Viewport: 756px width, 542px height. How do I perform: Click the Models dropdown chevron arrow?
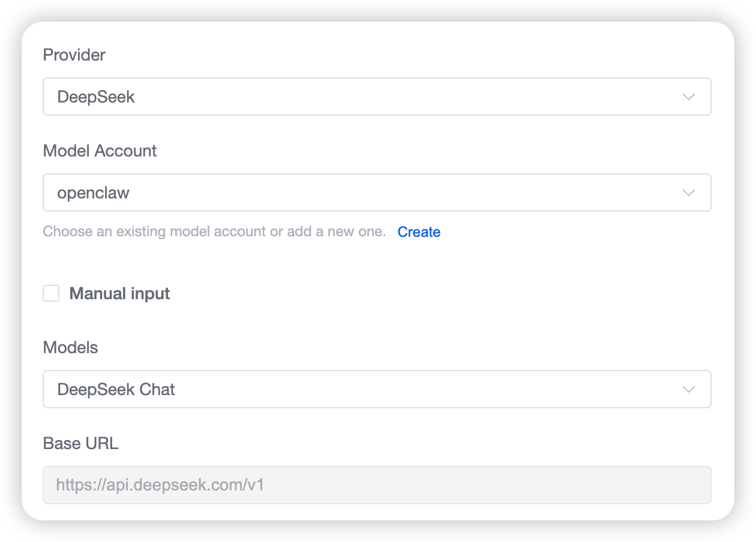click(x=689, y=389)
